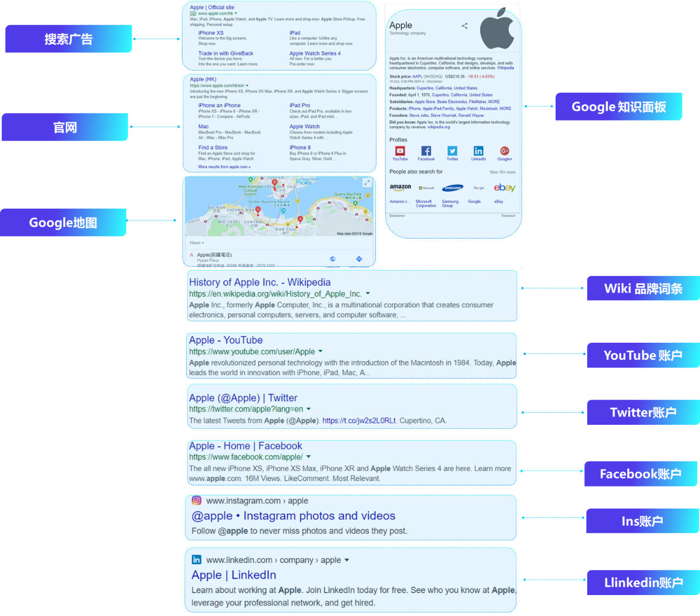Open '@apple • Instagram photos and videos' link

coord(293,516)
